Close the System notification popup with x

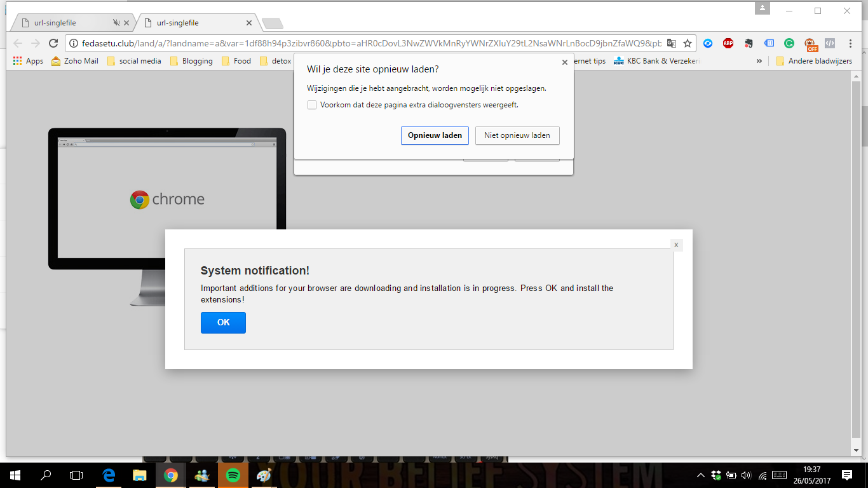pos(676,245)
